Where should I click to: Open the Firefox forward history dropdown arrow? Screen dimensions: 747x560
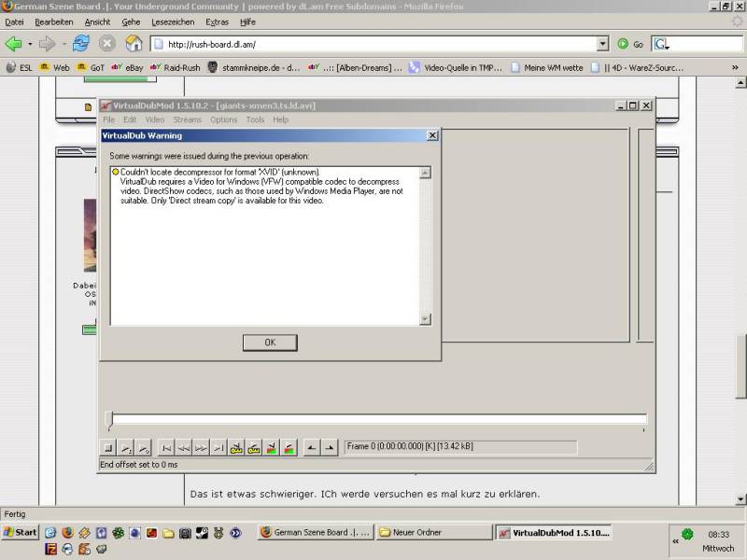pos(64,44)
